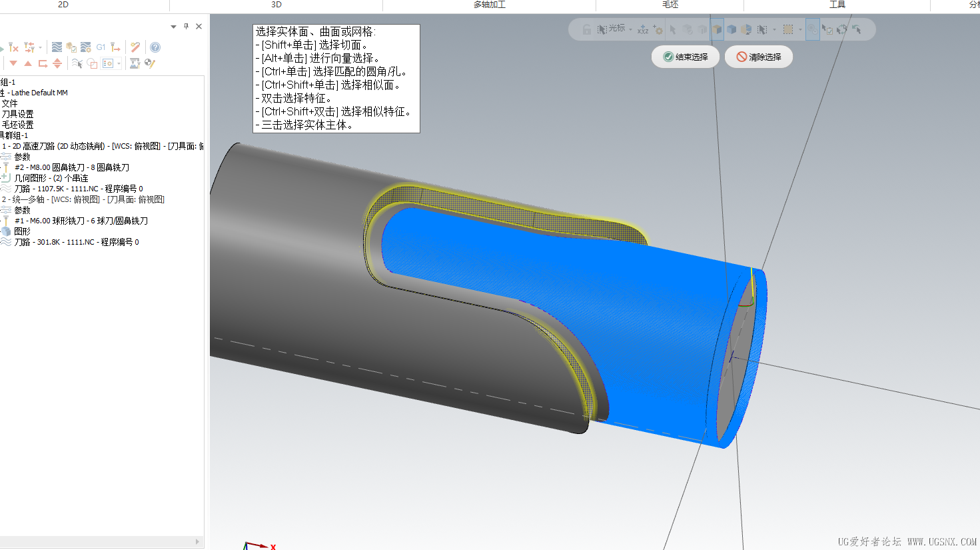980x550 pixels.
Task: Click the plain arrow pointer icon on selection bar
Action: [x=673, y=29]
